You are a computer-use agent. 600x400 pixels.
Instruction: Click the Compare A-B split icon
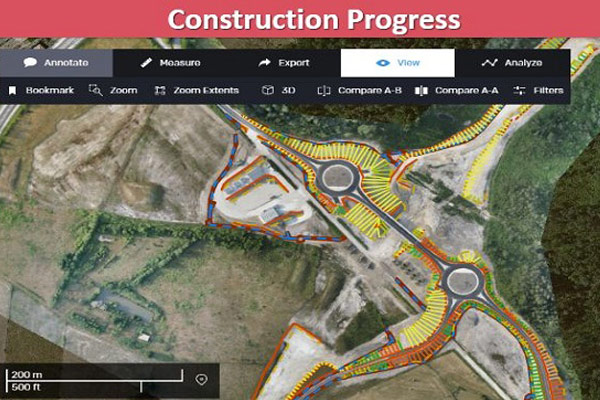[324, 91]
